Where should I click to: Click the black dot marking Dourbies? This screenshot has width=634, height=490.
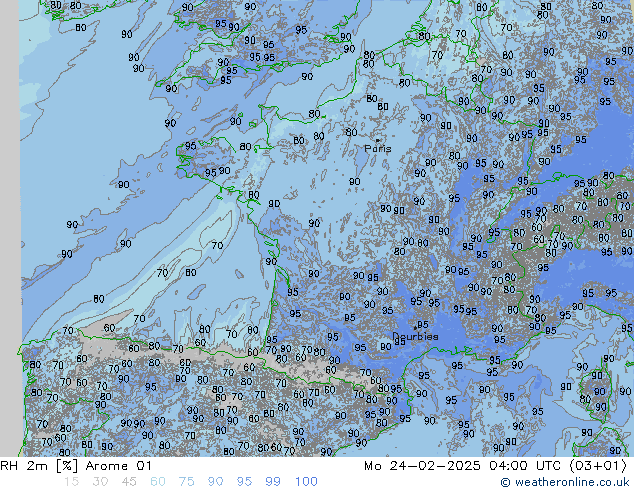click(415, 328)
